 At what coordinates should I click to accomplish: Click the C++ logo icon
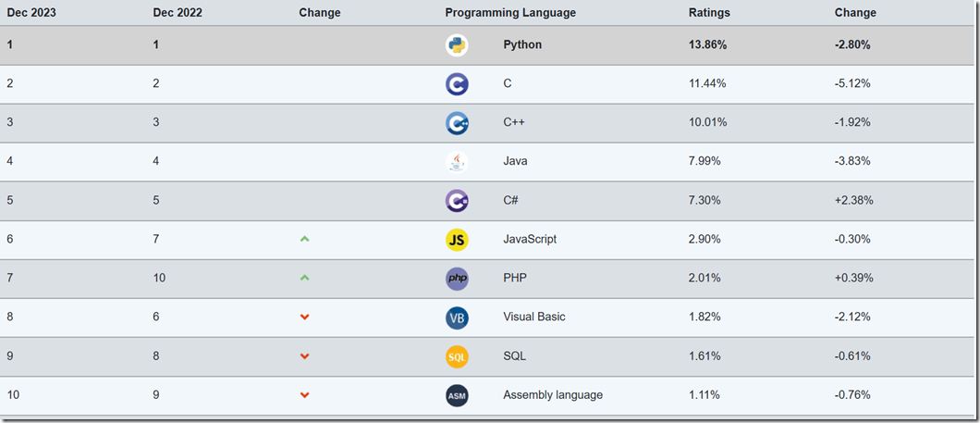pos(457,122)
